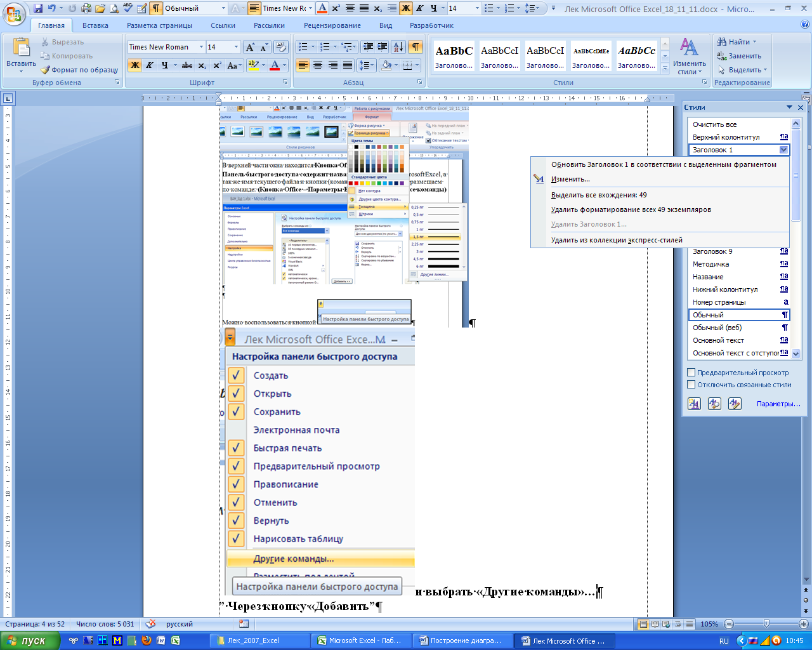Viewport: 812px width, 650px height.
Task: Open Manage Styles icon in Styles pane
Action: 735,404
